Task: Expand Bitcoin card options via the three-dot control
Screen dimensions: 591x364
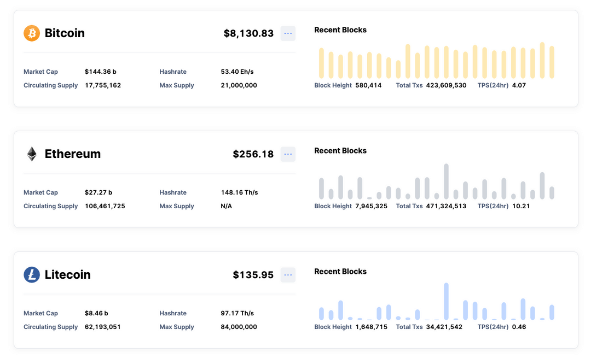Action: pos(288,33)
